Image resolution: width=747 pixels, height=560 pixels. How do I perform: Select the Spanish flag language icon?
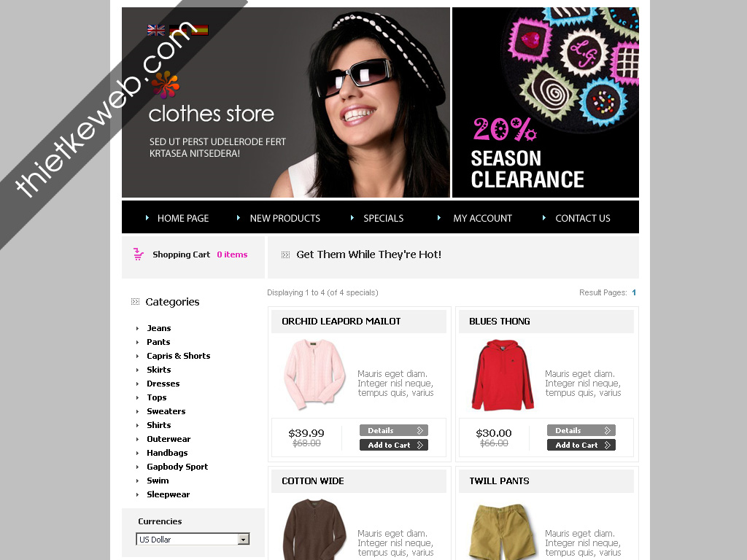200,30
